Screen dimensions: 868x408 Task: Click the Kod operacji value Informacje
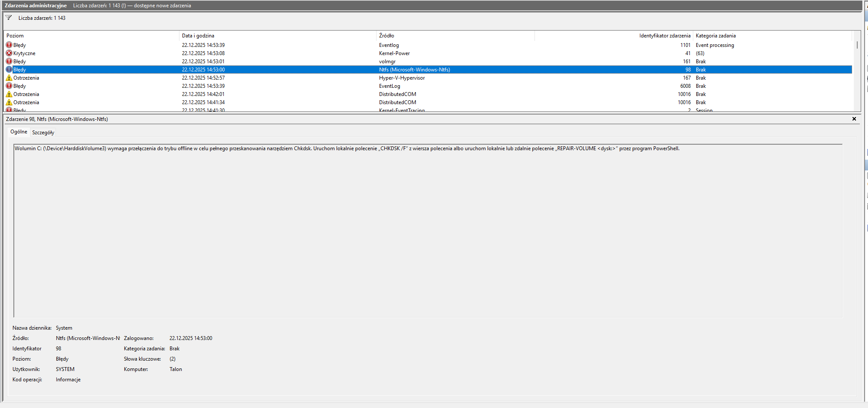coord(68,380)
